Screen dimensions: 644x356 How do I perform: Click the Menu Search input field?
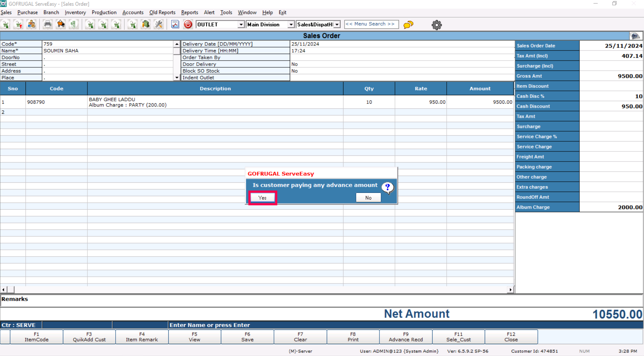pos(371,24)
